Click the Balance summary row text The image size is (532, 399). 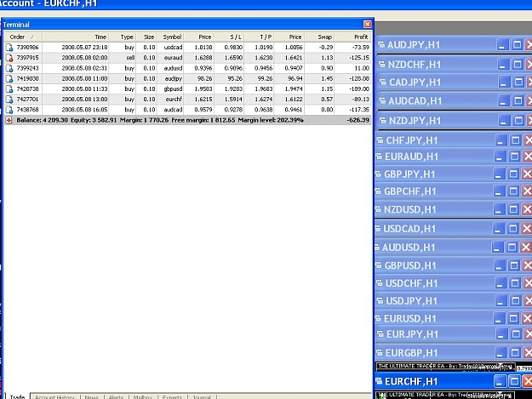coord(160,120)
